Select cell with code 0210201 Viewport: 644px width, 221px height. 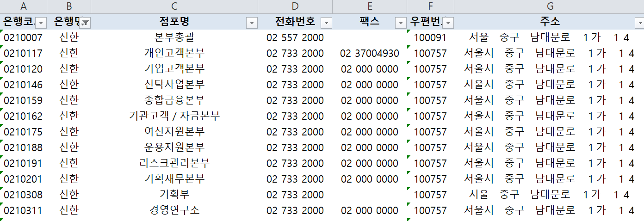(x=24, y=179)
